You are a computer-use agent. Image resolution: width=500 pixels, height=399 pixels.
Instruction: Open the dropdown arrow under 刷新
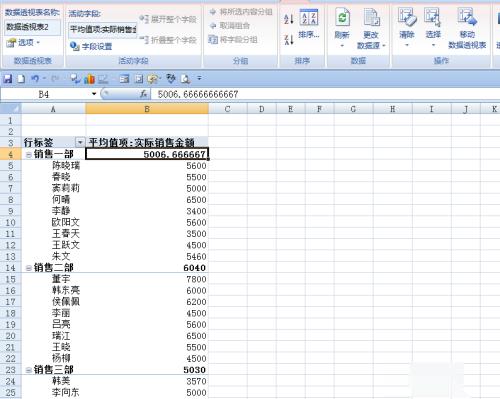[342, 46]
